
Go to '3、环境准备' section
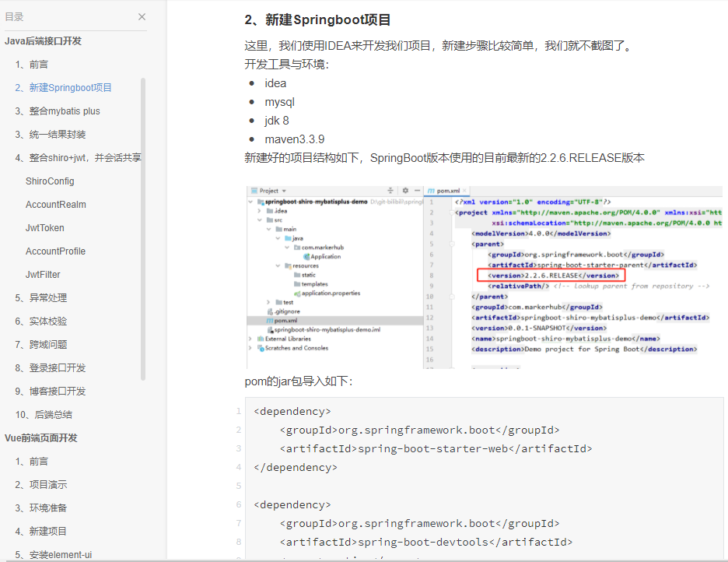[x=41, y=508]
